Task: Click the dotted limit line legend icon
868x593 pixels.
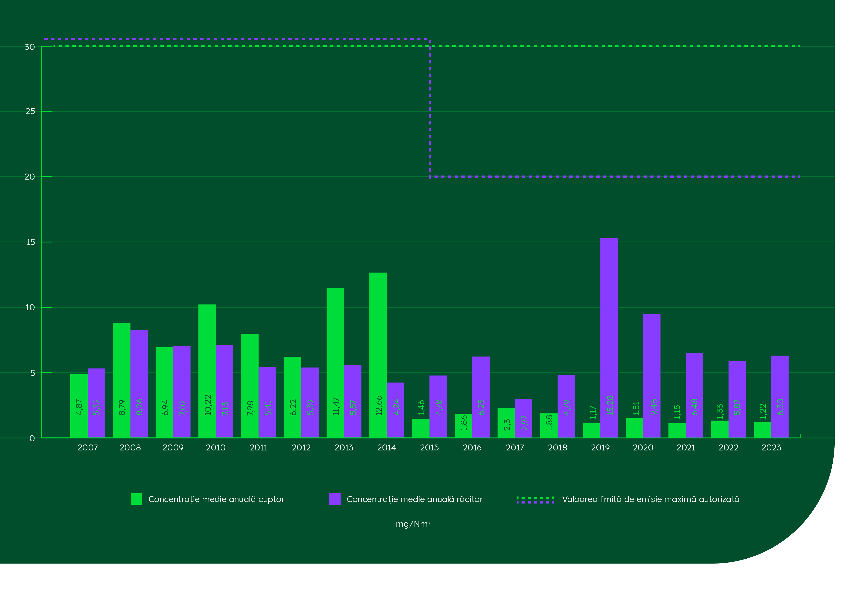Action: click(x=535, y=500)
